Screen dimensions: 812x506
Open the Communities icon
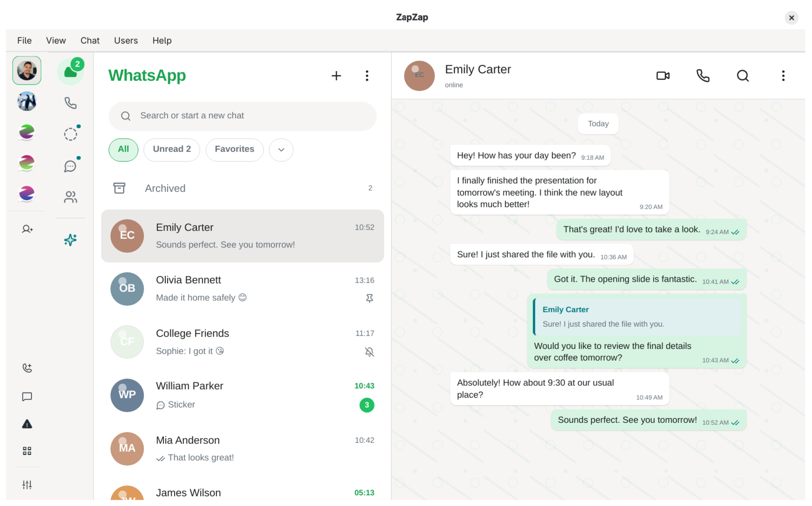click(71, 197)
